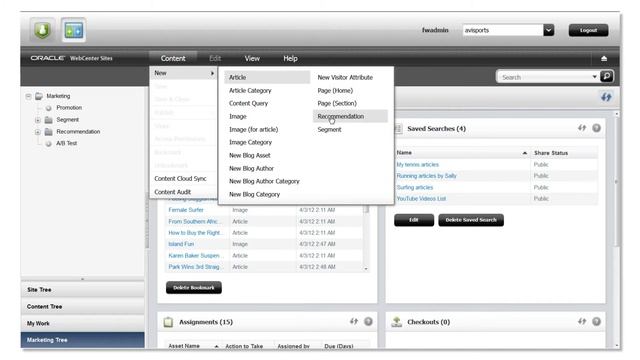This screenshot has width=640, height=360.
Task: Click the avisports site combo field
Action: (502, 30)
